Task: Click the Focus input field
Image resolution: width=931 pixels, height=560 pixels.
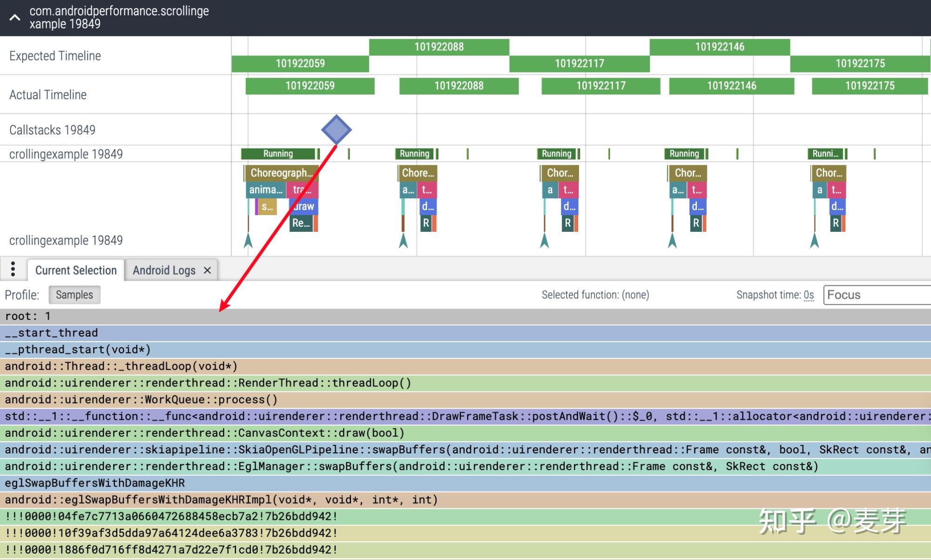Action: tap(875, 295)
